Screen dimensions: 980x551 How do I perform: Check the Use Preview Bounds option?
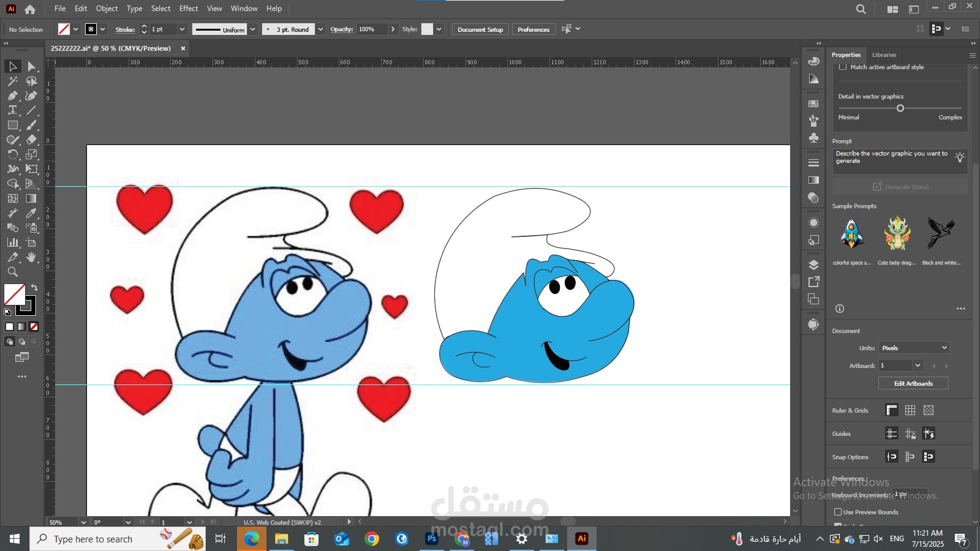[838, 512]
